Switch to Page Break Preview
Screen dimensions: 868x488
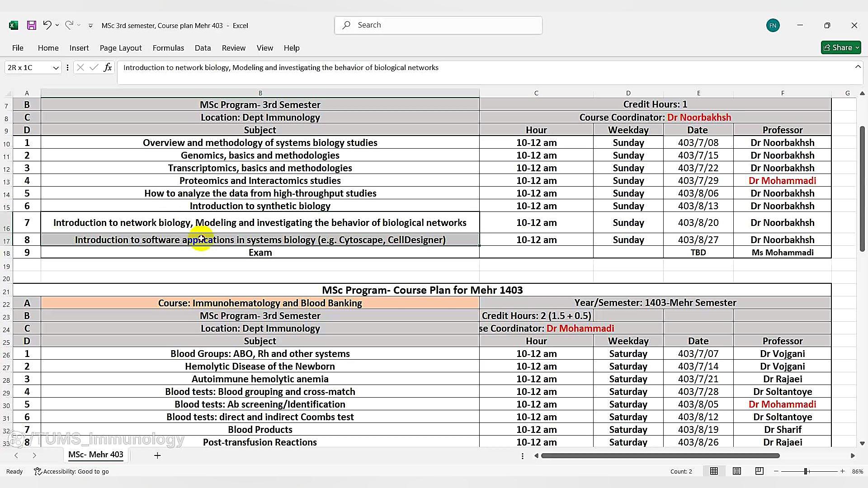pos(759,471)
